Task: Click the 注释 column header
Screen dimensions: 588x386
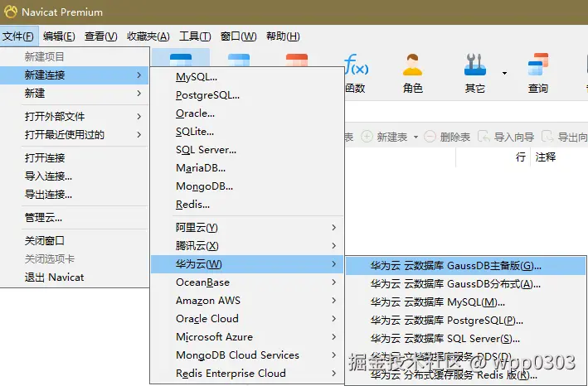Action: coord(545,157)
